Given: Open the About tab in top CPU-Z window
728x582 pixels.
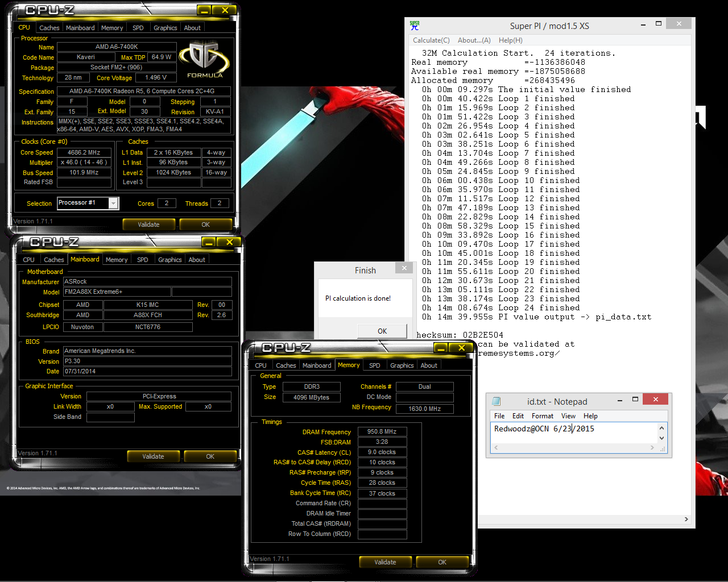Looking at the screenshot, I should 192,28.
